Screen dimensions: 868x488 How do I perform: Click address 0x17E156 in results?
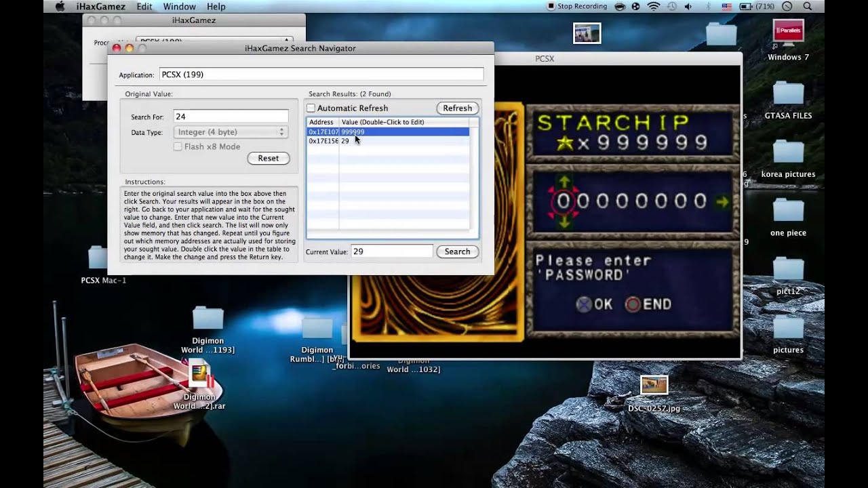[x=323, y=141]
